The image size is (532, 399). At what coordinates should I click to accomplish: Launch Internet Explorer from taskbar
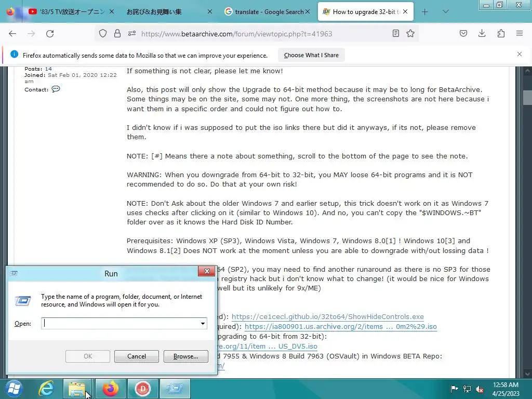(x=46, y=389)
